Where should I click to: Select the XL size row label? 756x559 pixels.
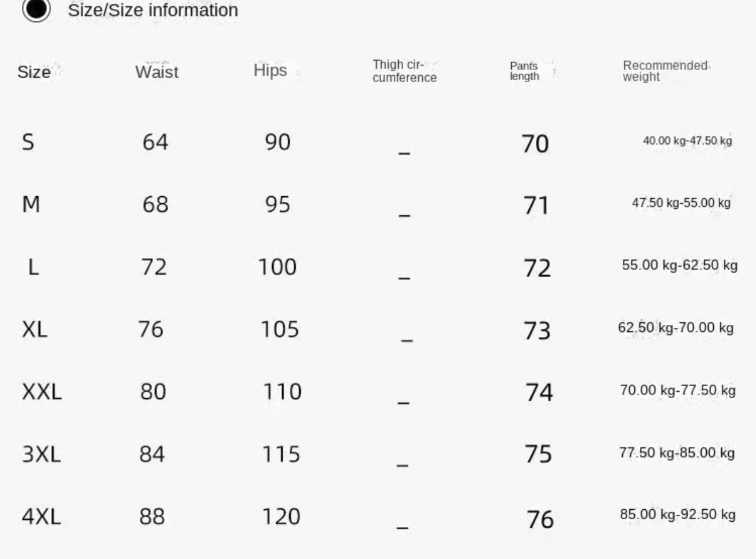tap(35, 329)
